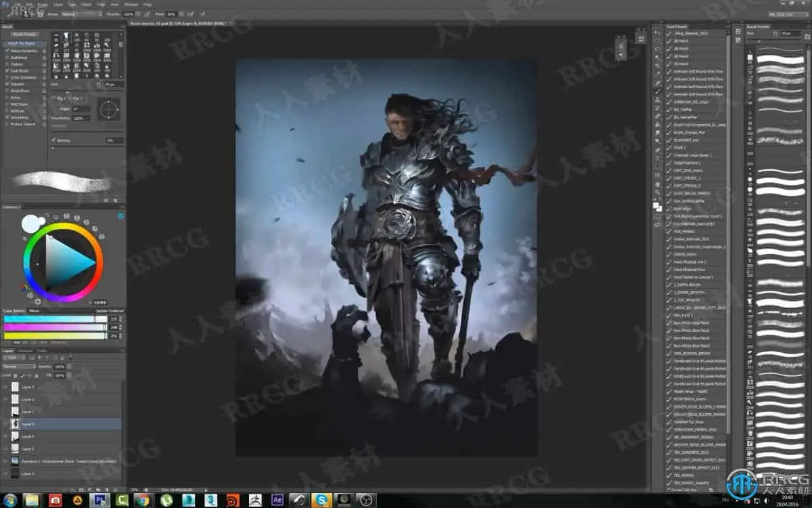Open the layer blend mode dropdown set to Normal
The width and height of the screenshot is (812, 508).
[20, 366]
